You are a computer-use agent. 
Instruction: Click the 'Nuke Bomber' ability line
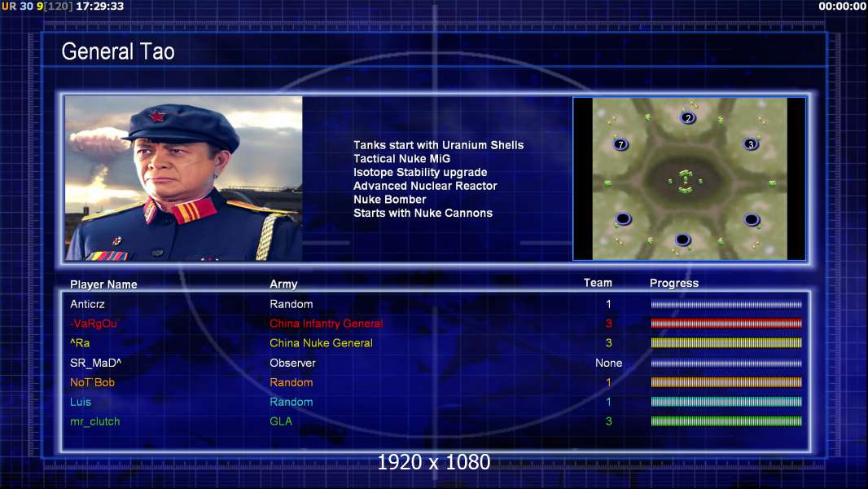click(x=390, y=200)
